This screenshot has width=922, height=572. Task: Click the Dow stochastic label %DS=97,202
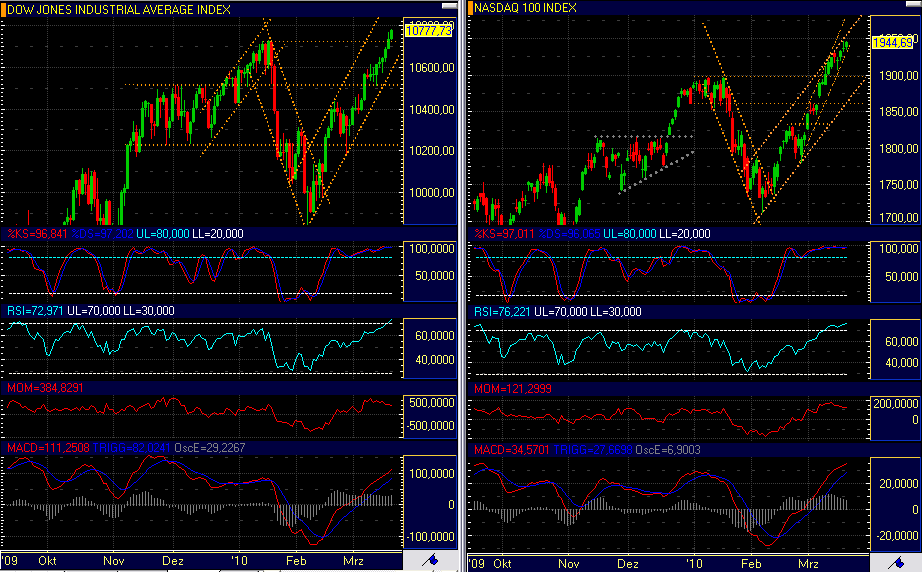tap(102, 234)
